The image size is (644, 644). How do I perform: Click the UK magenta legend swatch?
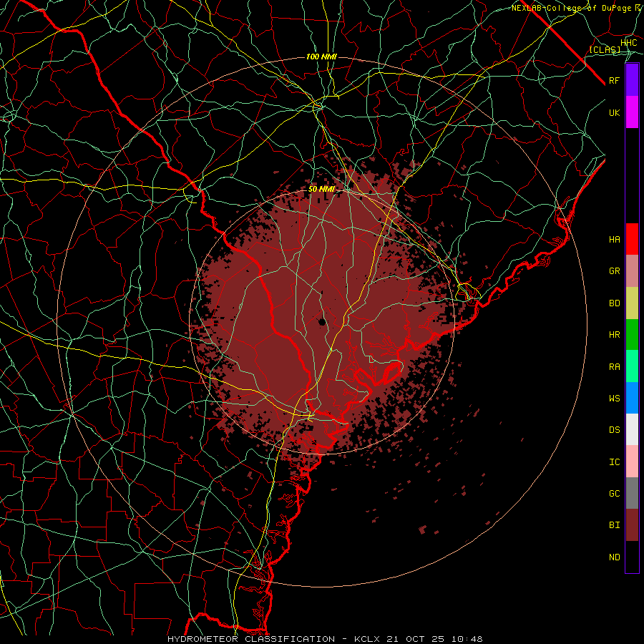point(632,112)
